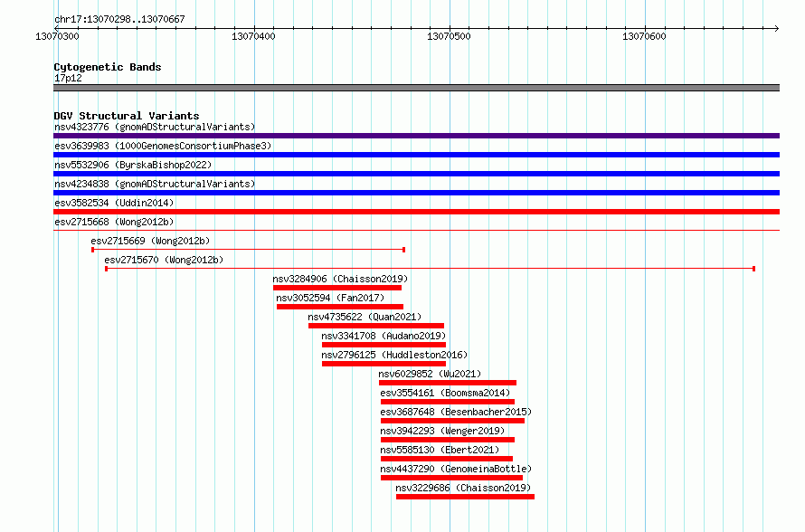Image resolution: width=805 pixels, height=532 pixels.
Task: Click the red nsv4437290 variant bar
Action: tap(451, 478)
